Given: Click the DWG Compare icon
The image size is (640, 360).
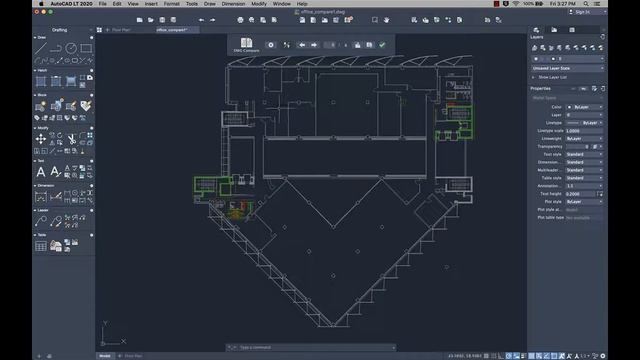Looking at the screenshot, I should click(247, 44).
